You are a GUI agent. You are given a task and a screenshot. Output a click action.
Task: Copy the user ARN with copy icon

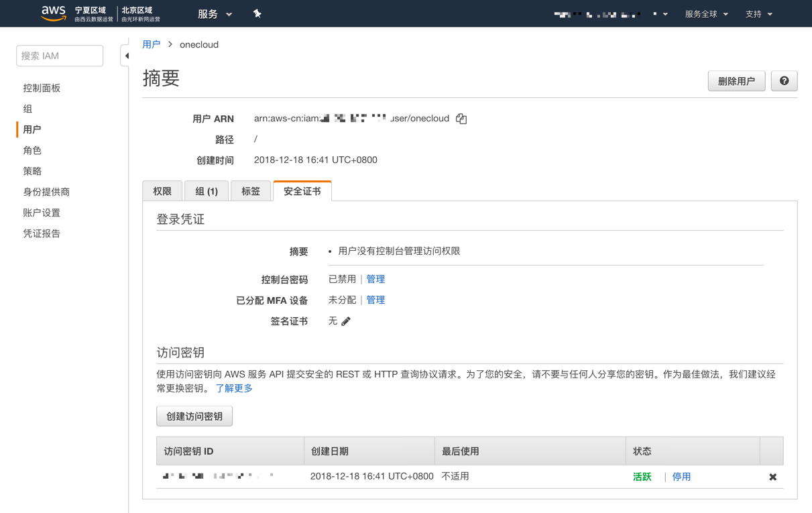point(461,119)
